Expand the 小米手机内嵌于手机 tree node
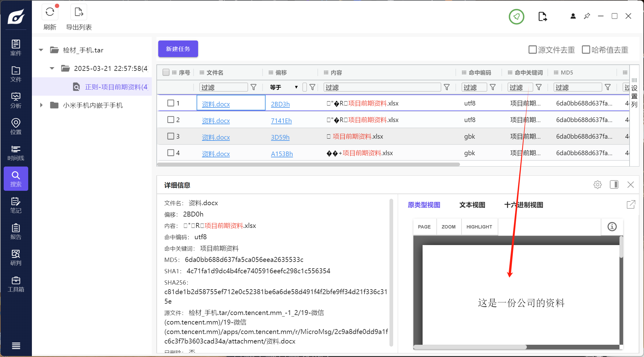 pos(41,105)
